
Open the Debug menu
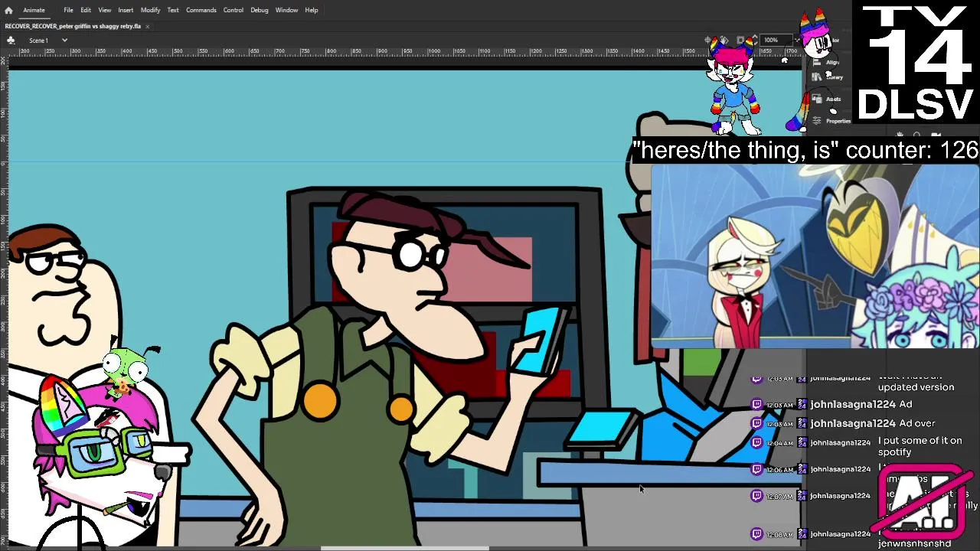[259, 10]
